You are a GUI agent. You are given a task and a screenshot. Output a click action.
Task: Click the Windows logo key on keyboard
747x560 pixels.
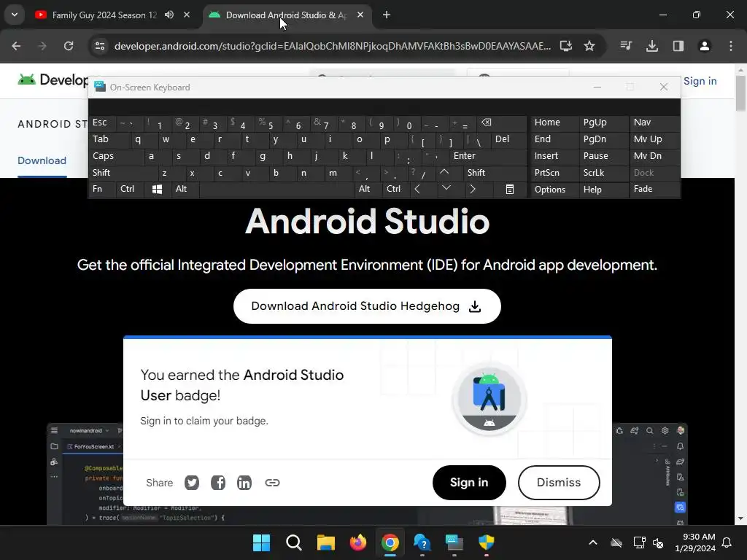(x=157, y=189)
